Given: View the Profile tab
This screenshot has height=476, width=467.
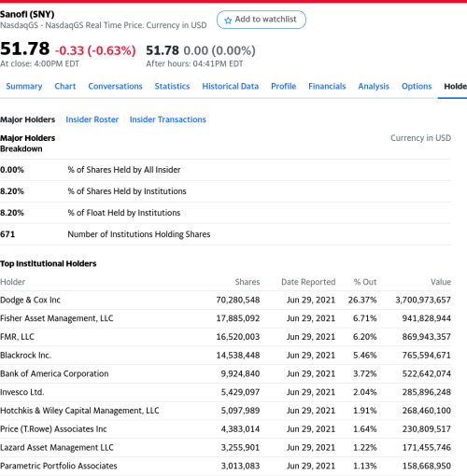Looking at the screenshot, I should tap(283, 86).
